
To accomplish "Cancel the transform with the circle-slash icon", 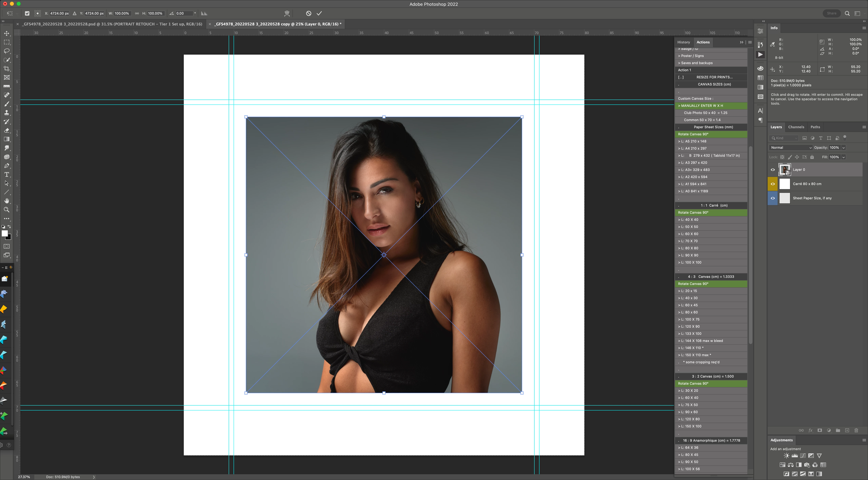I will pyautogui.click(x=308, y=13).
